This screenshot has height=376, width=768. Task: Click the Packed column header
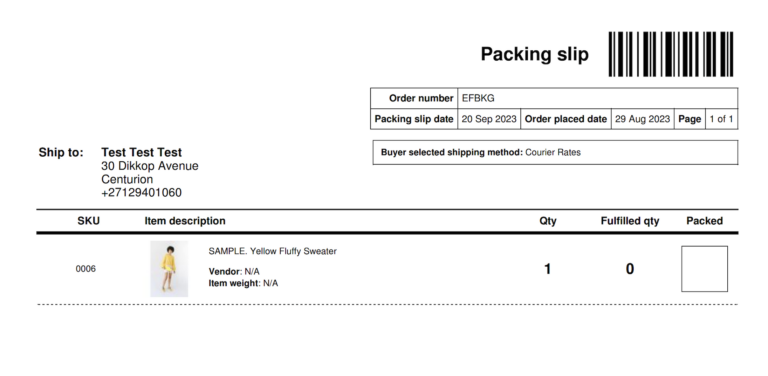[704, 221]
